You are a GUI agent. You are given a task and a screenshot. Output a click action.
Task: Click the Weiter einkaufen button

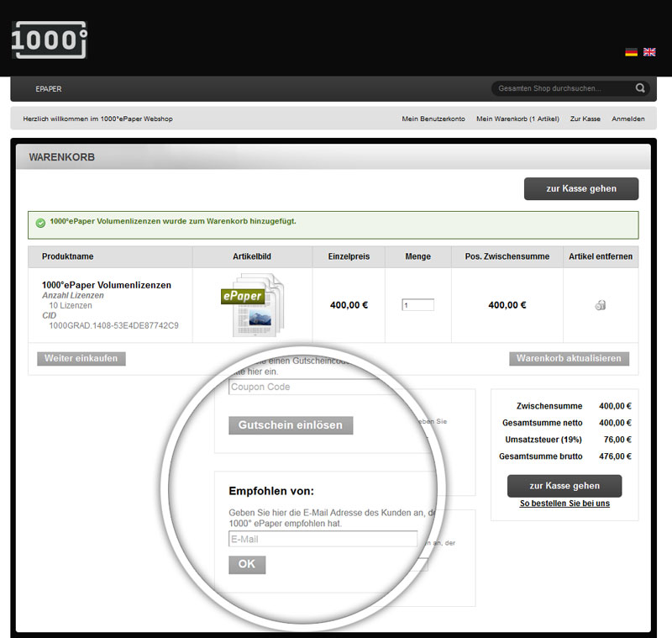[x=81, y=358]
